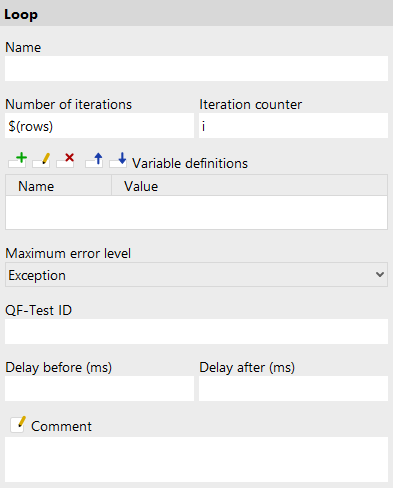This screenshot has height=488, width=393.
Task: Click the Number of iterations field
Action: [99, 126]
